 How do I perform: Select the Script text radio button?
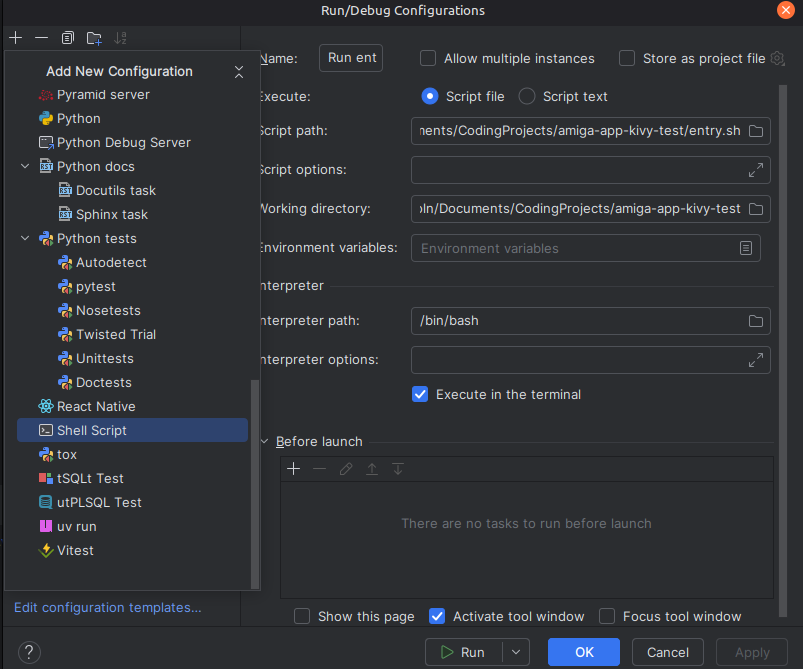[x=527, y=97]
